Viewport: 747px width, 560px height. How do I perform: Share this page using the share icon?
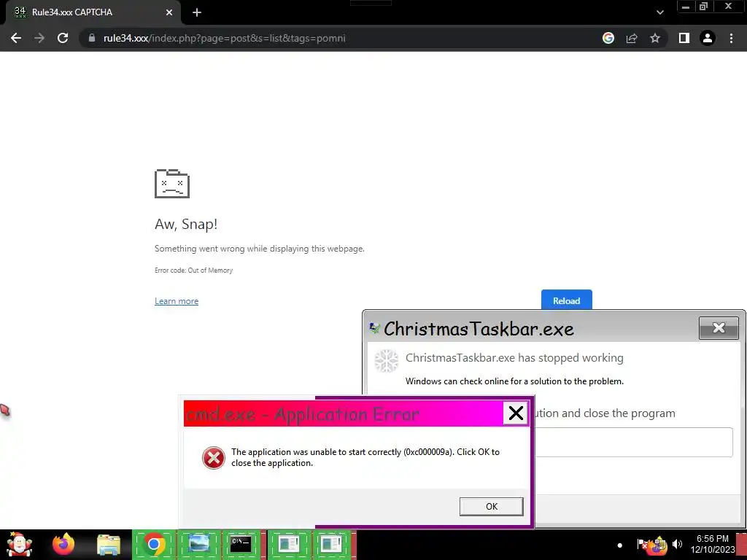click(x=632, y=38)
